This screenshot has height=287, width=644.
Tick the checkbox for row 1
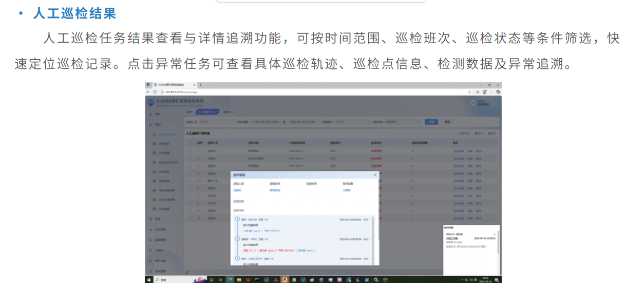[x=190, y=151]
